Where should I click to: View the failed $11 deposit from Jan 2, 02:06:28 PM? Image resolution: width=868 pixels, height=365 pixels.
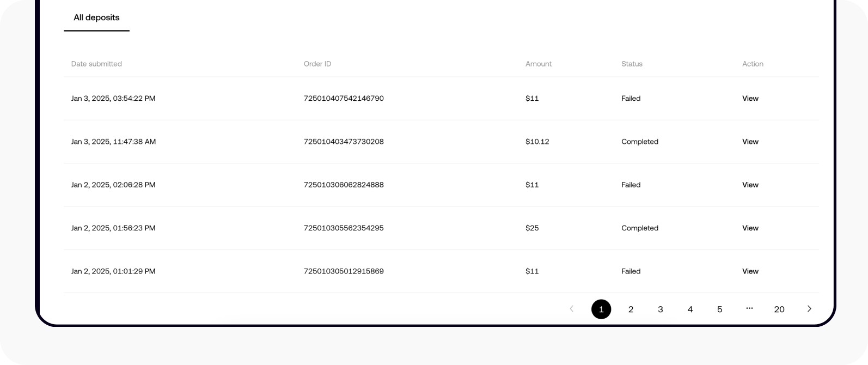coord(750,185)
